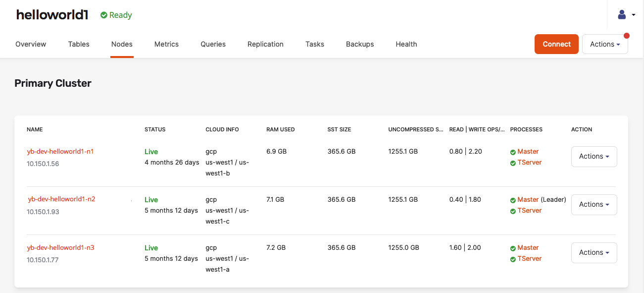Click the red notification dot on Actions
This screenshot has width=644, height=293.
click(x=627, y=36)
